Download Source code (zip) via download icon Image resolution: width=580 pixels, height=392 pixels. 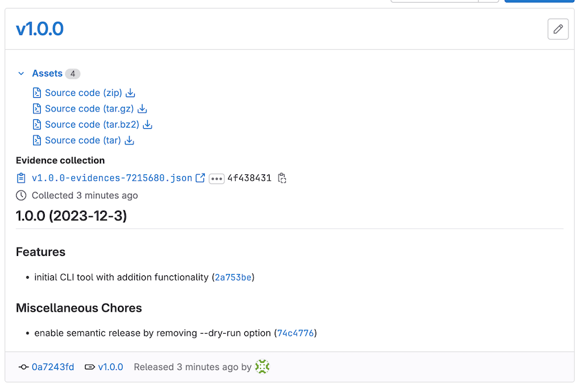click(130, 93)
